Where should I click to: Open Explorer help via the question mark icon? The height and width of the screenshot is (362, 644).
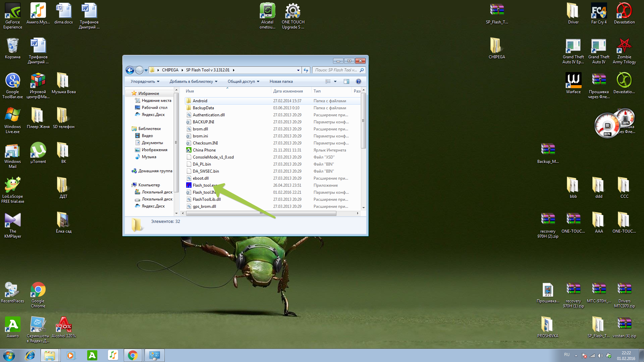358,81
